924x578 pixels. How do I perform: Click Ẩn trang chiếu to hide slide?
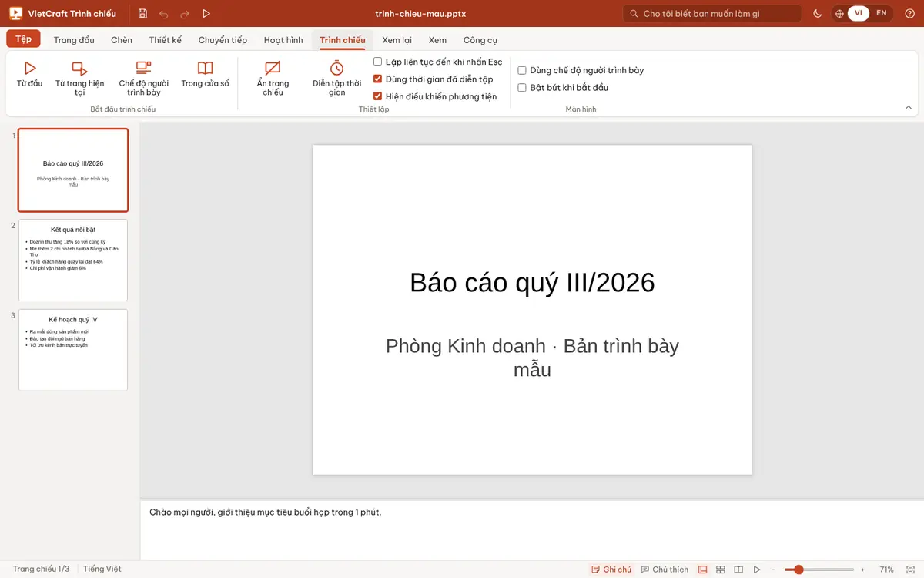click(x=273, y=79)
